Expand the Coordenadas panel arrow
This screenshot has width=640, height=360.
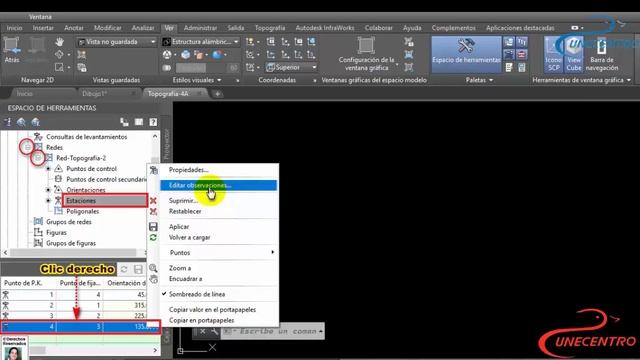point(314,80)
